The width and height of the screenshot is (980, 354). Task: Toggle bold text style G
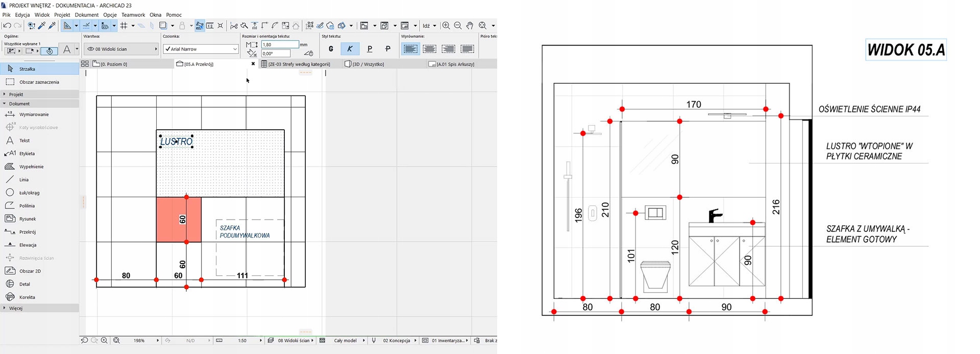331,49
